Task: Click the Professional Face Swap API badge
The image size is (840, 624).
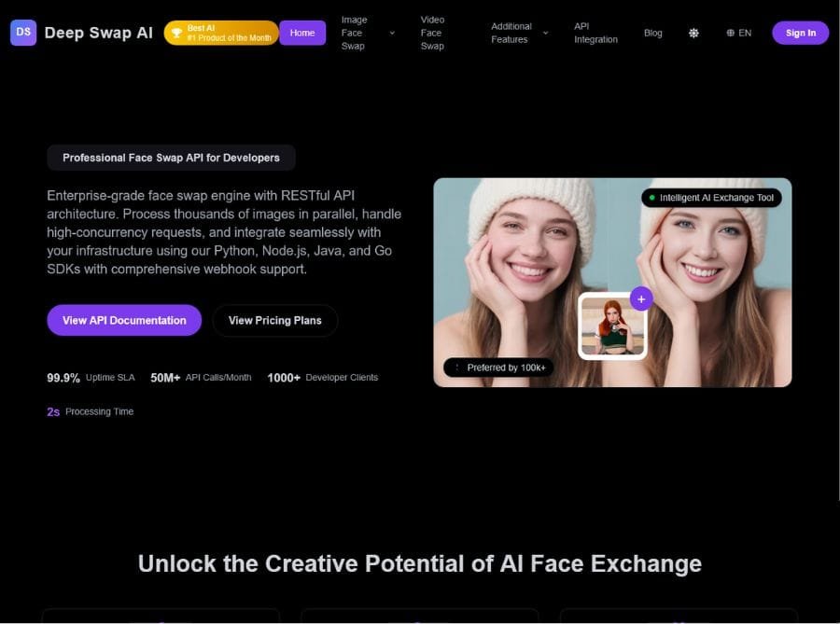Action: 171,158
